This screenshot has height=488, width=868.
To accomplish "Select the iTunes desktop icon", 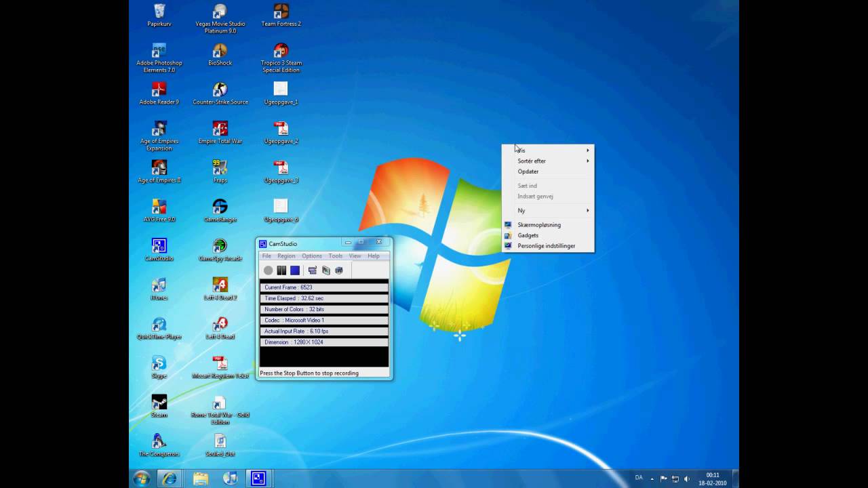I will 159,289.
